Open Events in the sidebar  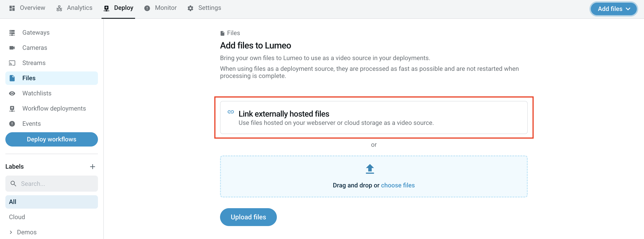pos(51,124)
